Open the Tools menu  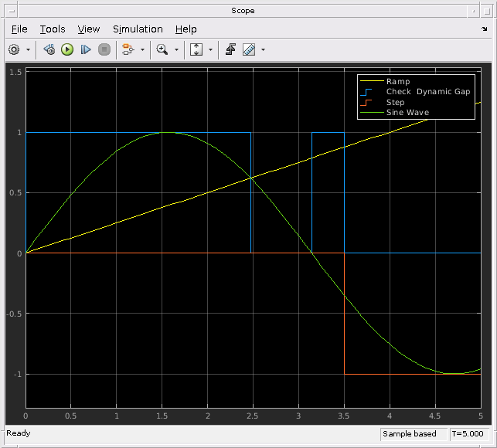tap(53, 29)
